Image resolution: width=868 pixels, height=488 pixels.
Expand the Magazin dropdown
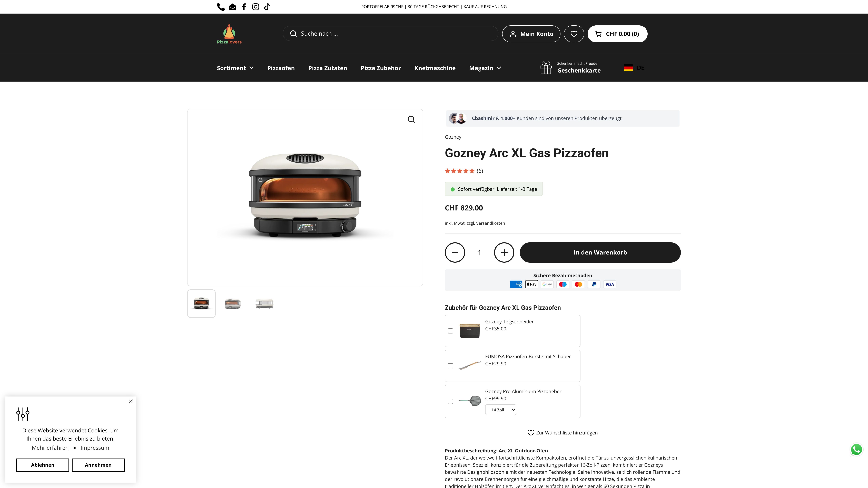pyautogui.click(x=485, y=68)
